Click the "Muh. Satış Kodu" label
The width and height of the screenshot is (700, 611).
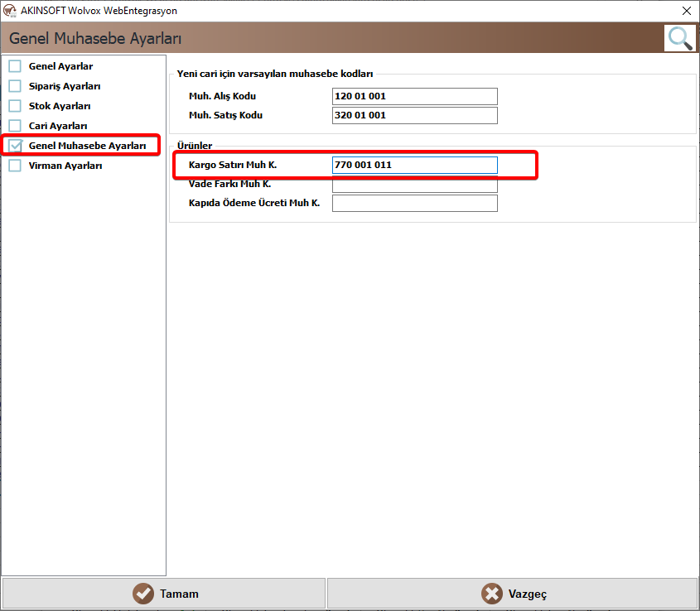point(225,115)
